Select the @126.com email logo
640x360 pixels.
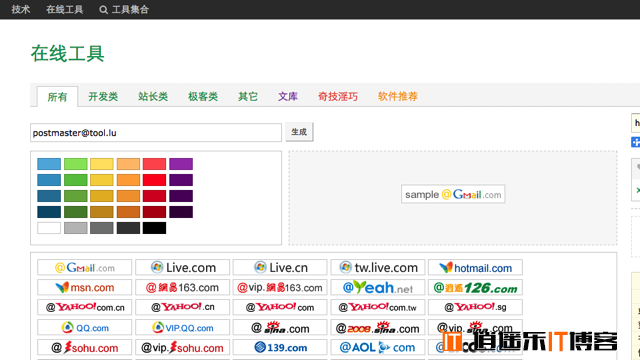[x=476, y=287]
